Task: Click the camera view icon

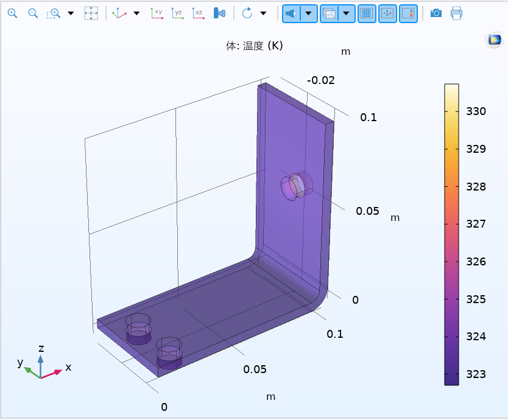Action: pyautogui.click(x=219, y=13)
